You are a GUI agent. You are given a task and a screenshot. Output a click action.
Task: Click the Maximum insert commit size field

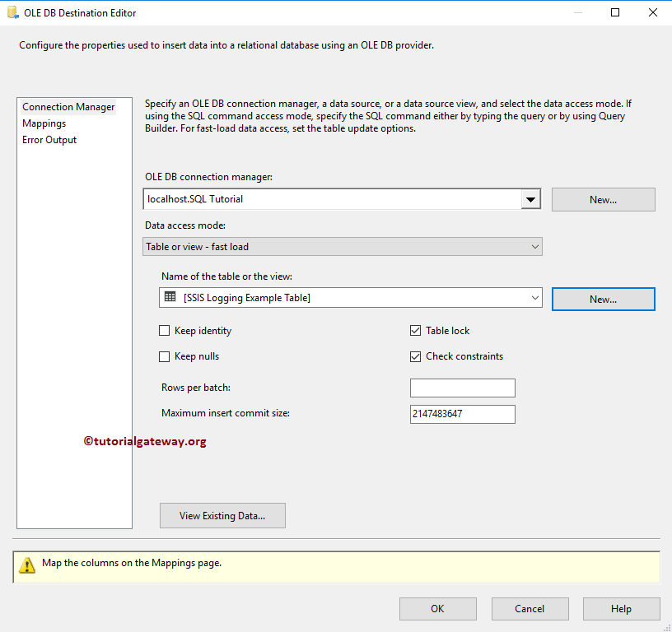pyautogui.click(x=462, y=414)
